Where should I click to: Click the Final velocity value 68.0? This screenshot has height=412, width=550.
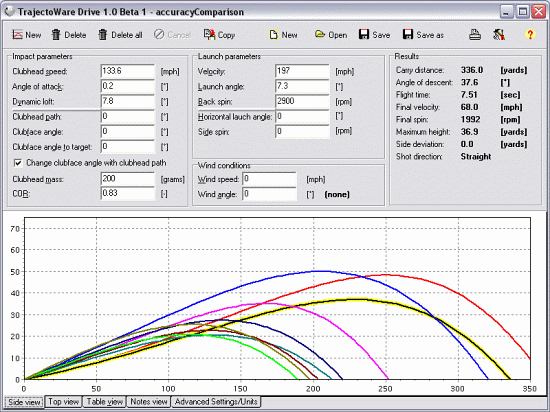469,107
